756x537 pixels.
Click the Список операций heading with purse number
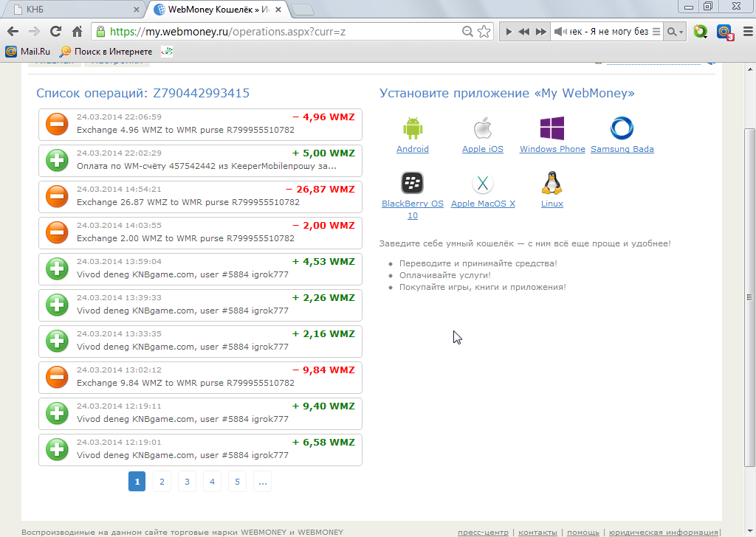[142, 93]
